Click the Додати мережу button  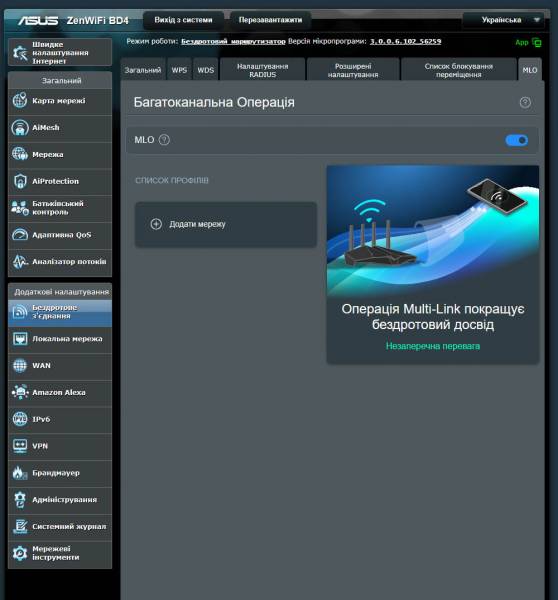coord(226,224)
